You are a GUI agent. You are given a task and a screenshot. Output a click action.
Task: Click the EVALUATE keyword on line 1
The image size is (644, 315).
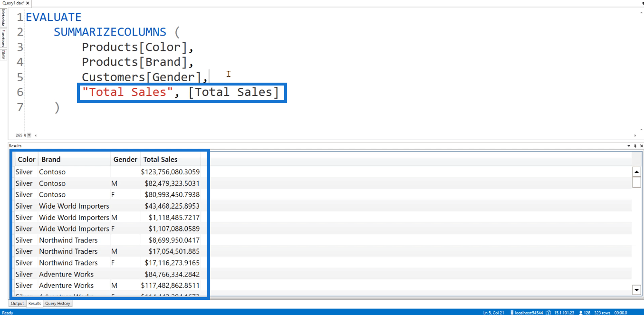click(x=54, y=17)
